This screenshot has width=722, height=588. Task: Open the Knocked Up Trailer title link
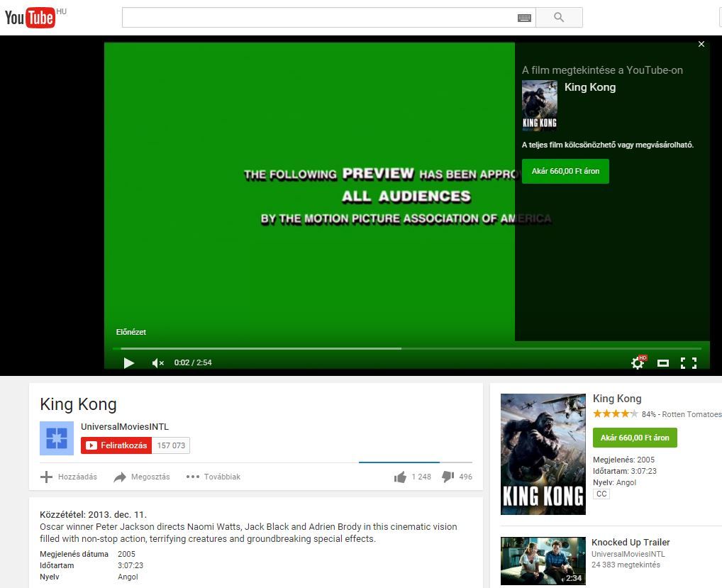coord(631,543)
